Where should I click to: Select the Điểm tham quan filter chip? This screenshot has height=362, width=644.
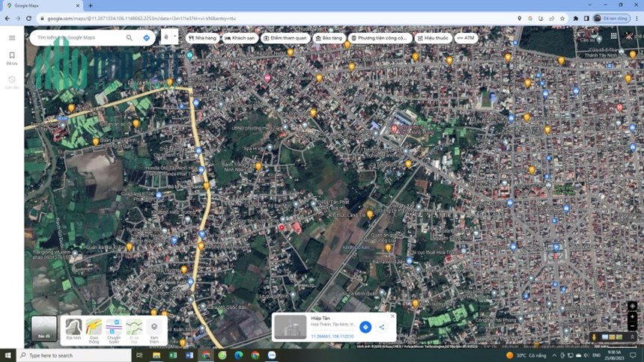285,37
